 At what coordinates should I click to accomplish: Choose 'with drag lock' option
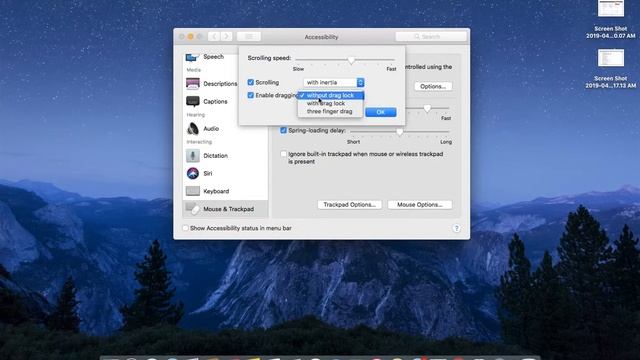click(330, 103)
